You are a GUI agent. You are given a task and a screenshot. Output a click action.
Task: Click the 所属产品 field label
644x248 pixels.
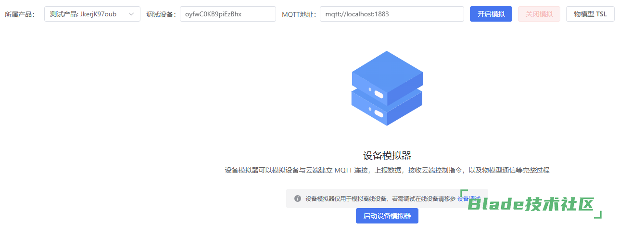click(20, 14)
